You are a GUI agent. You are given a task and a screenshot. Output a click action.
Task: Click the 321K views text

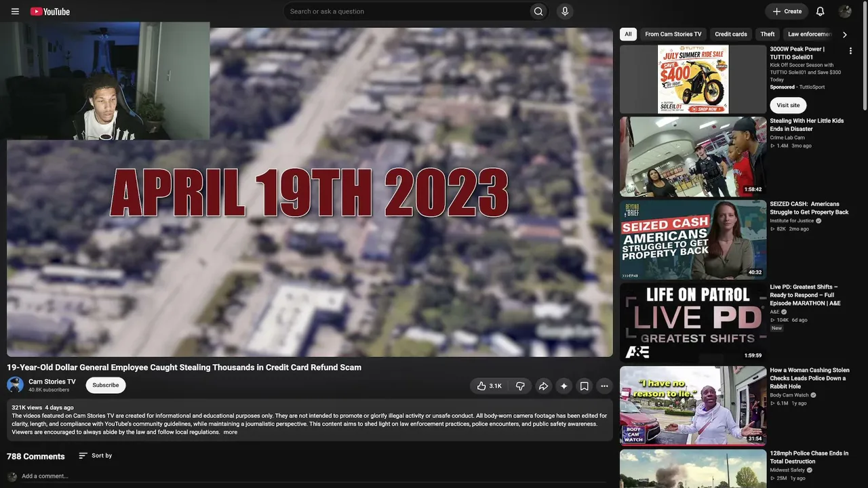point(26,408)
